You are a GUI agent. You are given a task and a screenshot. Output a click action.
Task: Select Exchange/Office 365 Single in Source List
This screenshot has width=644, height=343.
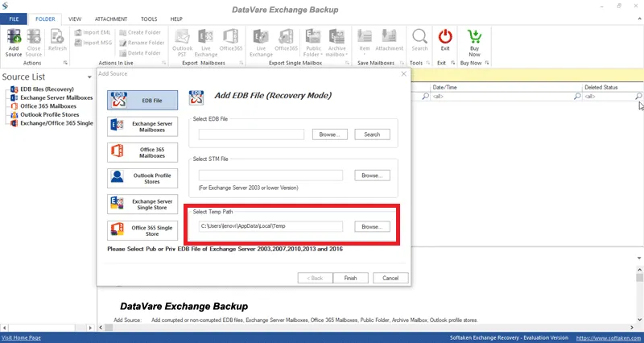[56, 123]
